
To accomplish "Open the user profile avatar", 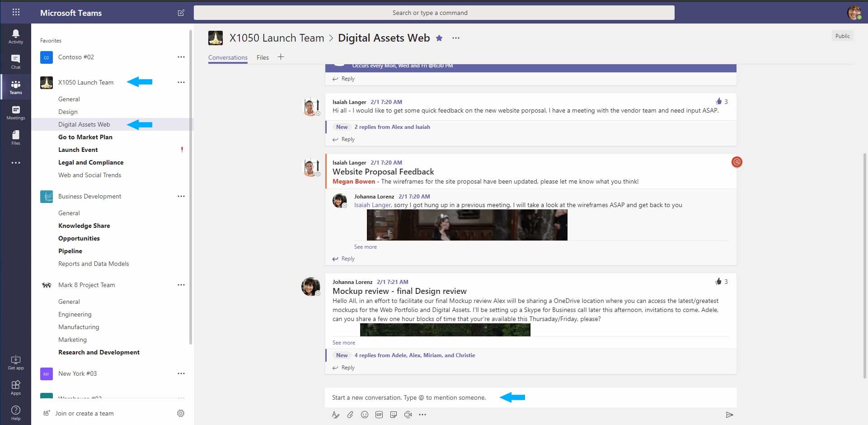I will [854, 13].
